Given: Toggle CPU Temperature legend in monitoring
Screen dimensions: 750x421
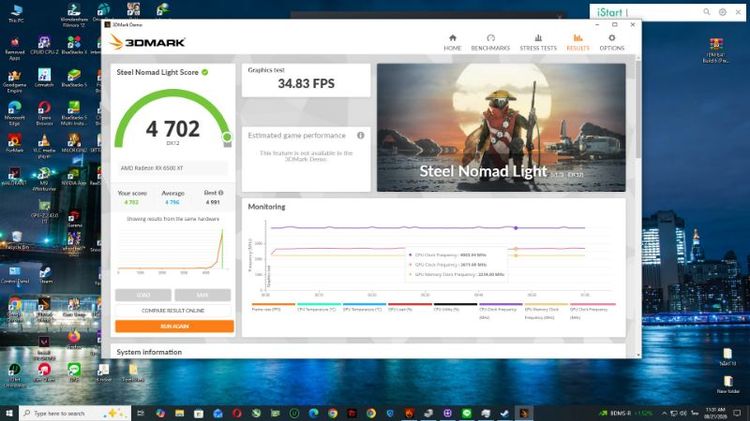Looking at the screenshot, I should [319, 307].
